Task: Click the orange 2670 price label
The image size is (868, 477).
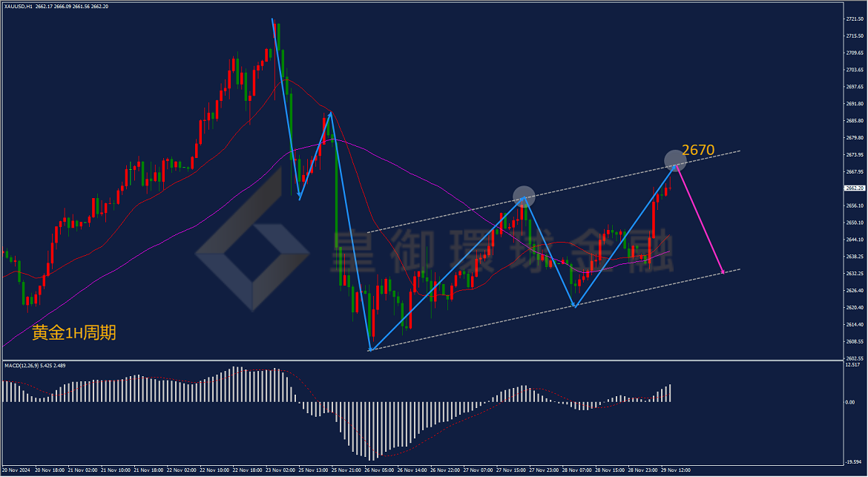Action: (x=698, y=150)
